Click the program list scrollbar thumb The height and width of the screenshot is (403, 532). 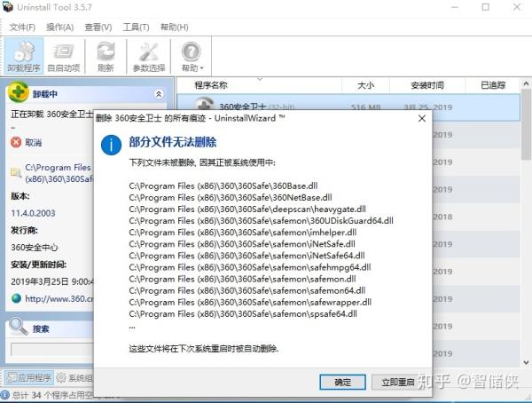(x=526, y=124)
